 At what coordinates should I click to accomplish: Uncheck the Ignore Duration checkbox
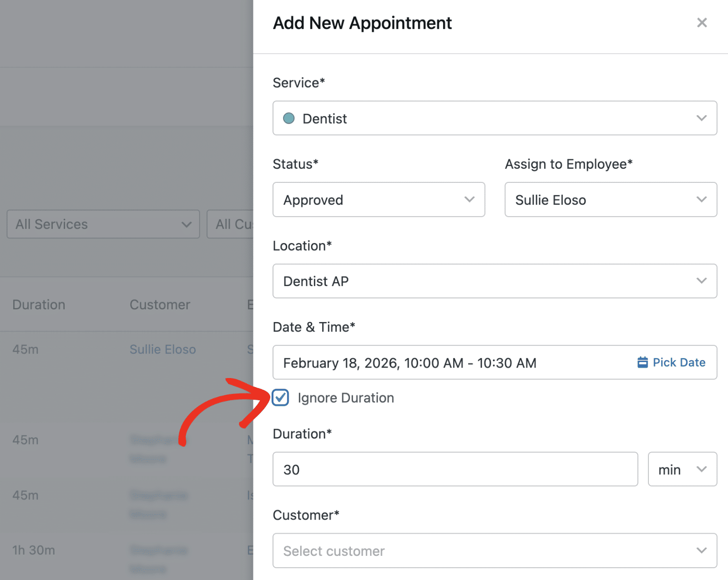(x=280, y=398)
